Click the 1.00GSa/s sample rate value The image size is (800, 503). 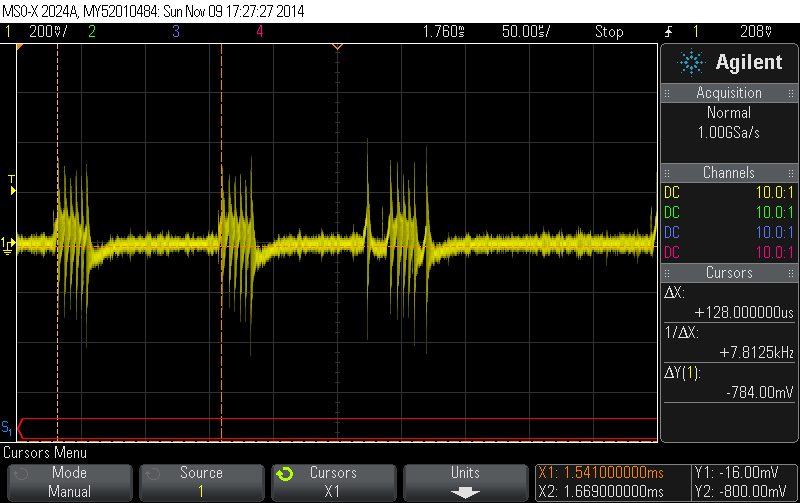click(729, 133)
